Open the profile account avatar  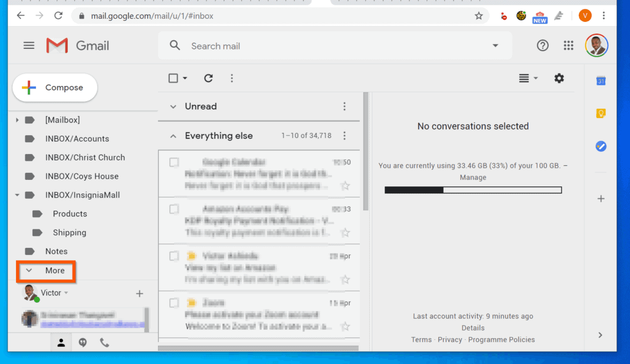(596, 45)
